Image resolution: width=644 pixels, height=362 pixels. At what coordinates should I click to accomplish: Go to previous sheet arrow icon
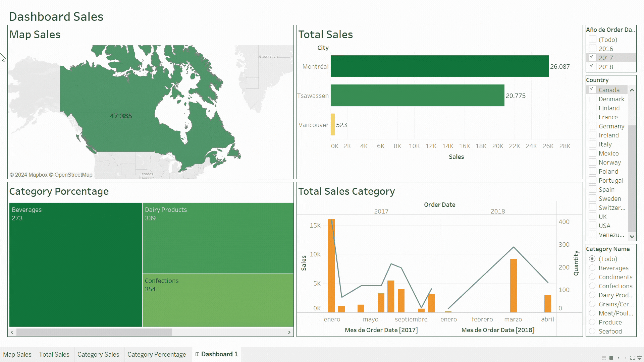[x=619, y=358]
